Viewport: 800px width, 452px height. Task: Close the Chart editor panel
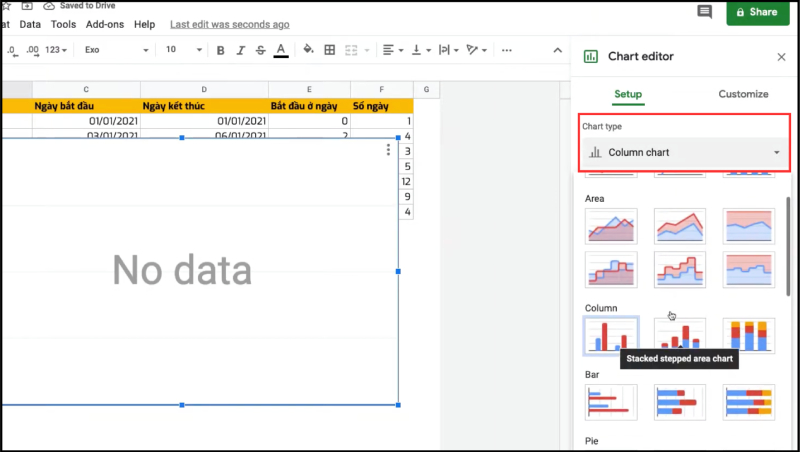coord(781,57)
